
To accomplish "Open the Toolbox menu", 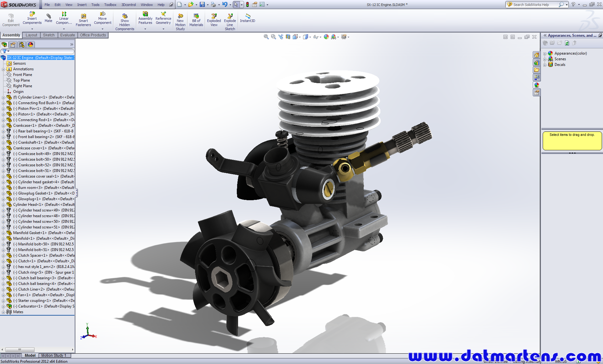I will (110, 5).
